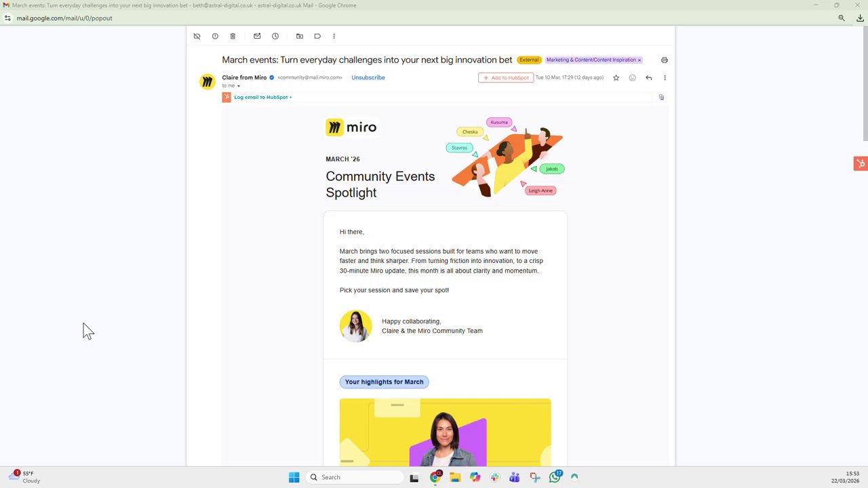
Task: Snooze this email with clock icon
Action: (275, 37)
